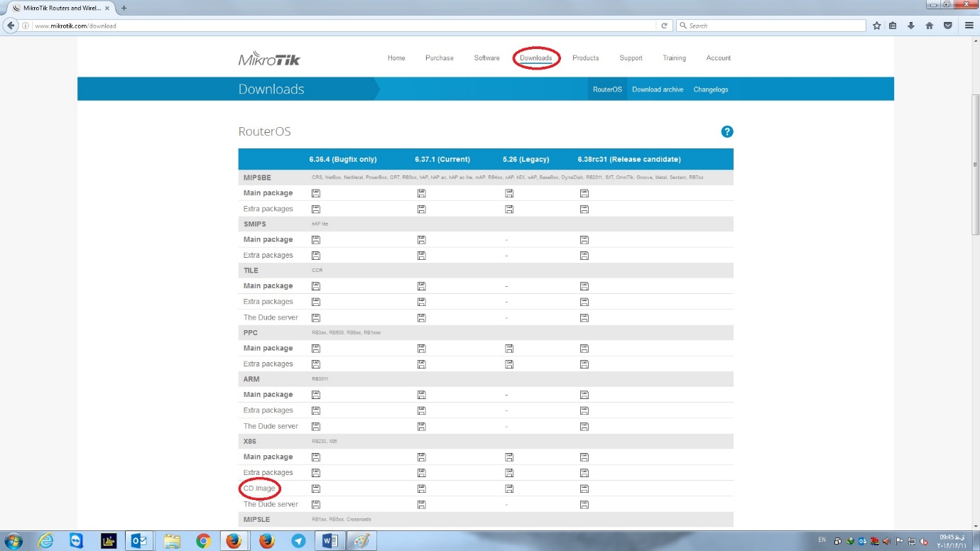Open Downloads in MikroTik navigation
Image resolution: width=980 pixels, height=551 pixels.
[536, 58]
